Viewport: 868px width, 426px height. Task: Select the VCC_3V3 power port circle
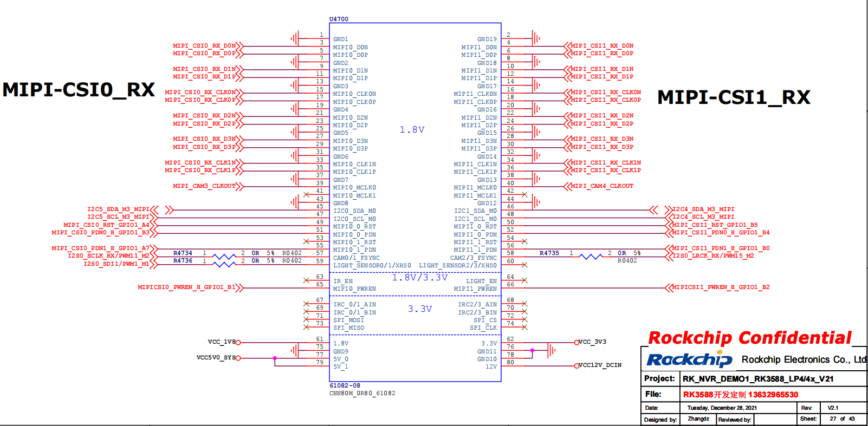576,342
